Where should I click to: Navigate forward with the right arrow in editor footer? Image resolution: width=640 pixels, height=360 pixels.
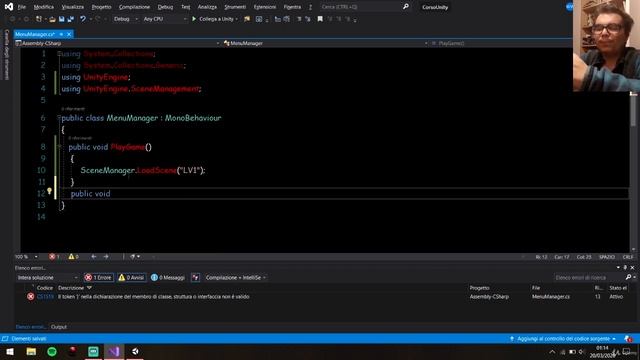[x=106, y=257]
